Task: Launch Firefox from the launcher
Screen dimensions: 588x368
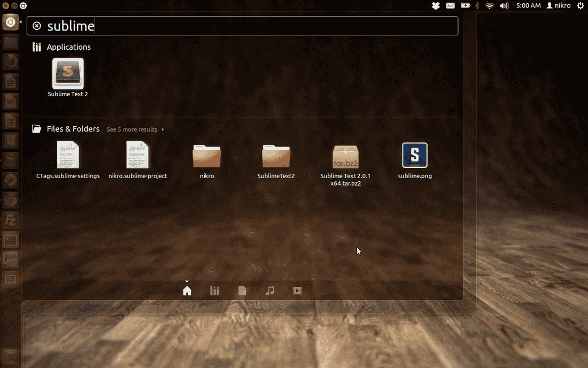Action: coord(11,62)
